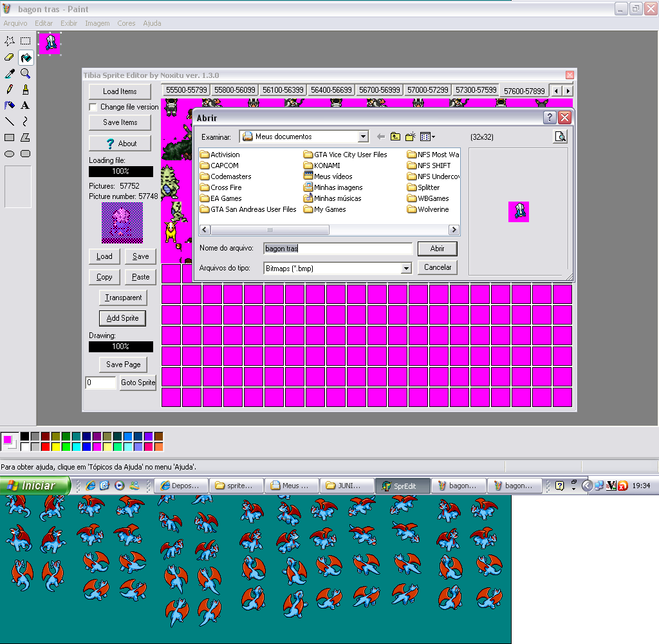
Task: Click the Paste button in Sprite Editor
Action: (140, 277)
